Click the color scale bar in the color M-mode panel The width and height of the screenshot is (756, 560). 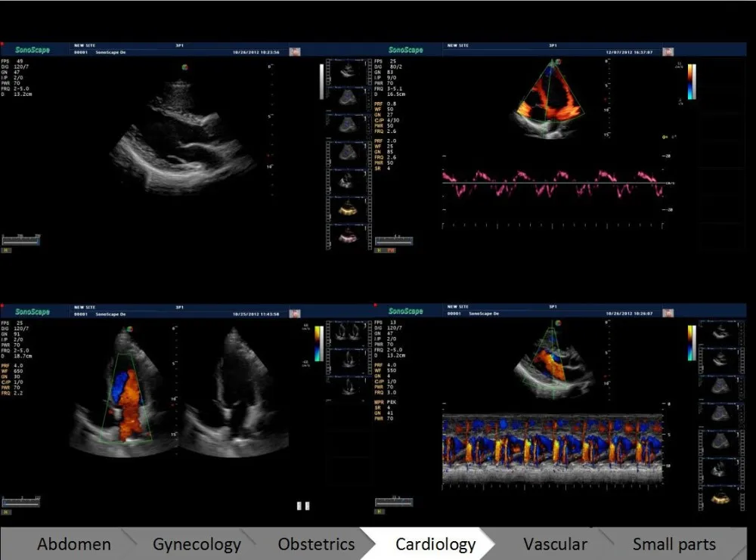pyautogui.click(x=692, y=343)
